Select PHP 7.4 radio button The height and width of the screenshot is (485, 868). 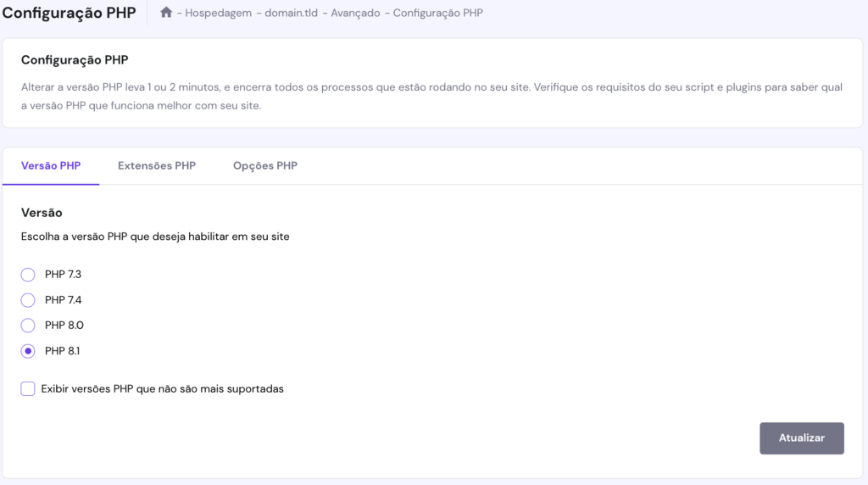pos(28,300)
